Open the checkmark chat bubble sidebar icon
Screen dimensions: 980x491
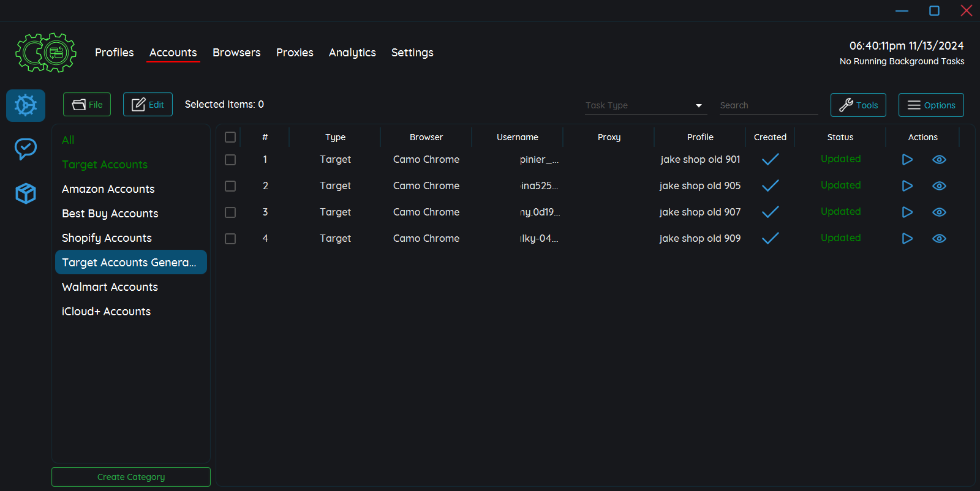[26, 149]
